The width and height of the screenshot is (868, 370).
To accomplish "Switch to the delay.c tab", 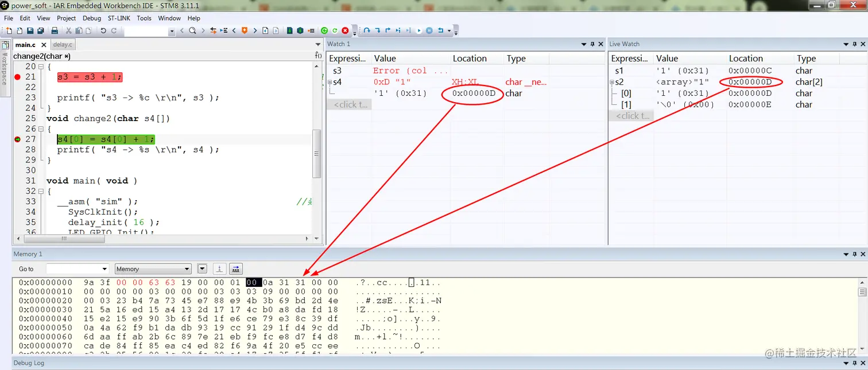I will click(63, 44).
